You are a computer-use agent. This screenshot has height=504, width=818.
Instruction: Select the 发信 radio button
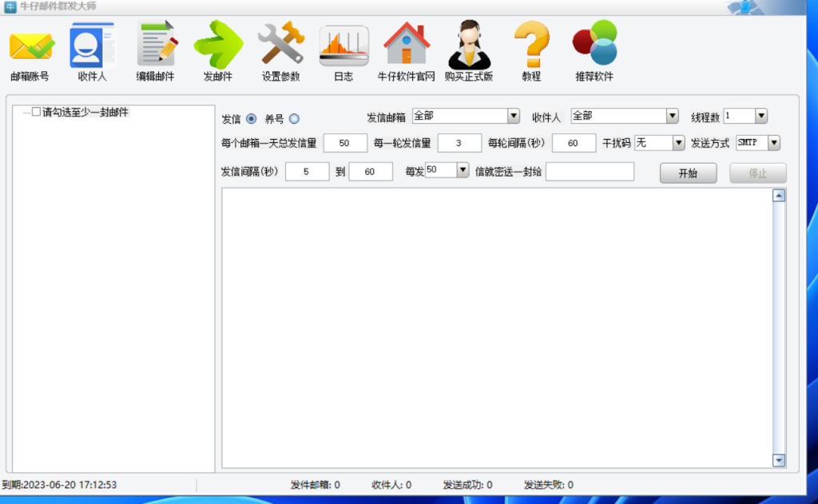tap(252, 119)
